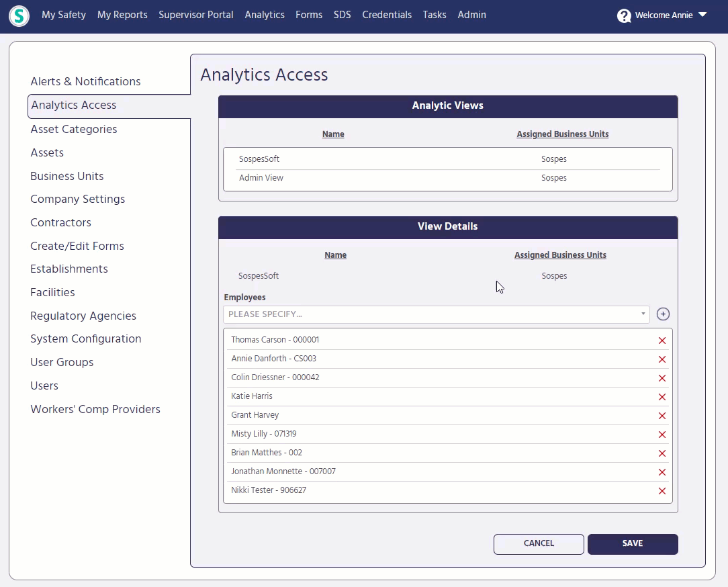The width and height of the screenshot is (728, 587).
Task: Click the Sospes logo icon
Action: [x=18, y=15]
